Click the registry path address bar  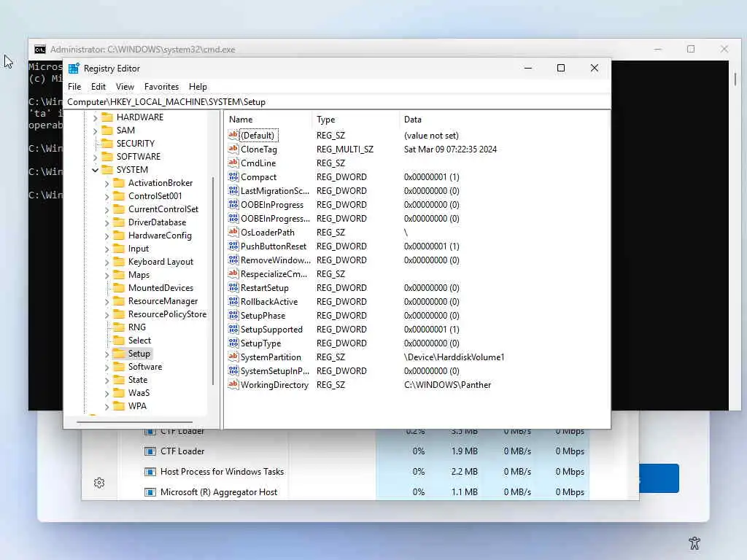click(336, 102)
